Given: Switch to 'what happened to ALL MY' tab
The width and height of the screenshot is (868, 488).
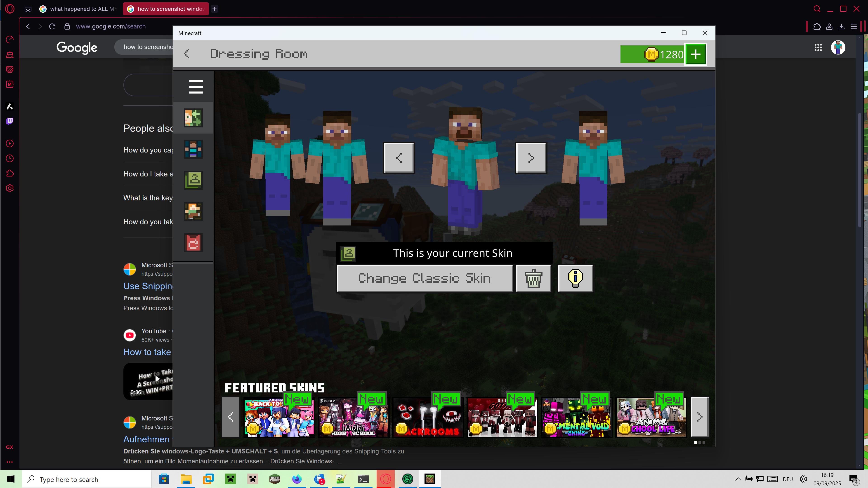Looking at the screenshot, I should 78,9.
